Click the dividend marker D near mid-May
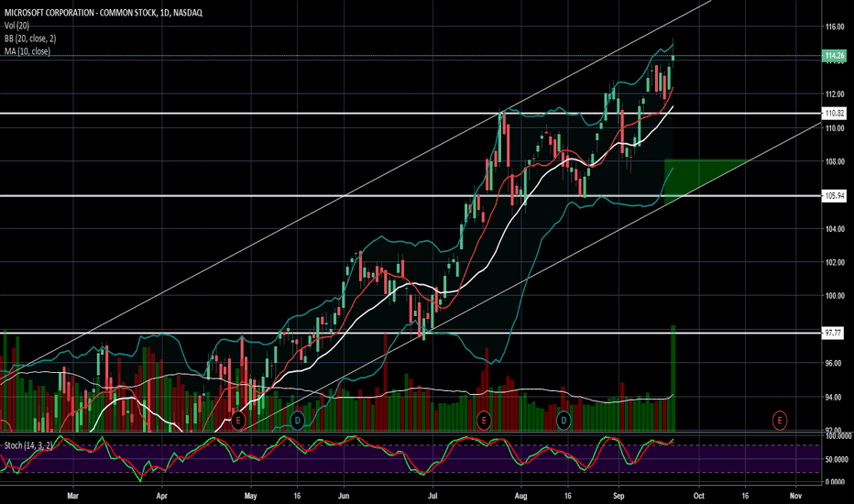 pos(298,420)
